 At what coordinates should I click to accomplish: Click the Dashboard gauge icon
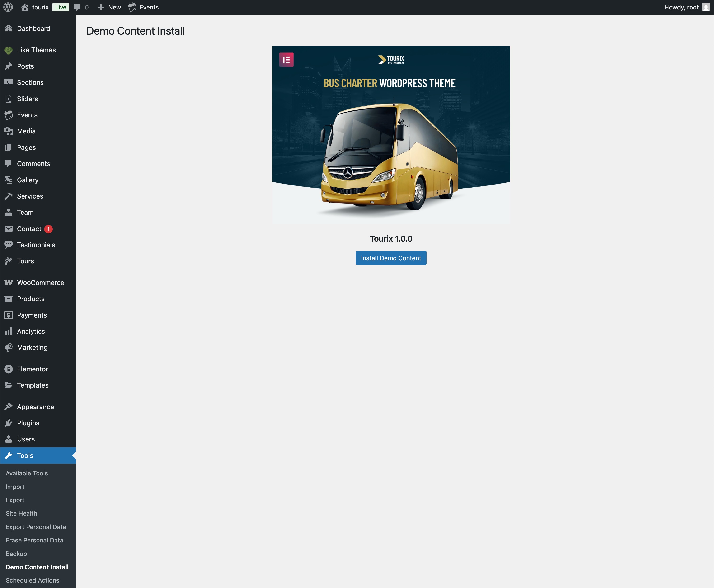9,28
